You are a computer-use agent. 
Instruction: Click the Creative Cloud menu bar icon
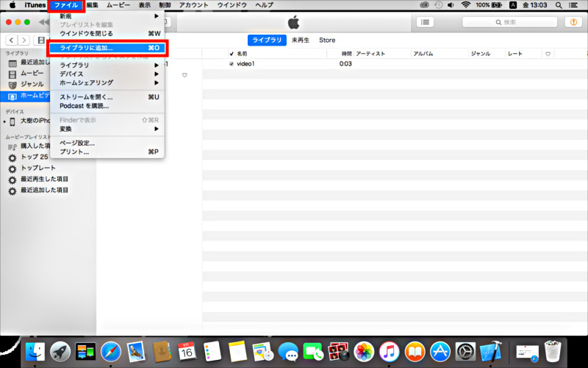click(424, 5)
